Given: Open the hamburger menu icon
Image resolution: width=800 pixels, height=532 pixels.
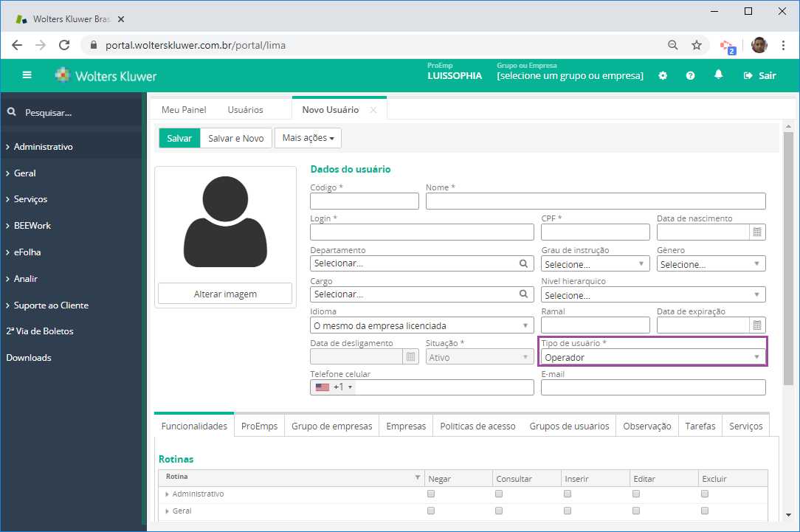Looking at the screenshot, I should pyautogui.click(x=27, y=75).
